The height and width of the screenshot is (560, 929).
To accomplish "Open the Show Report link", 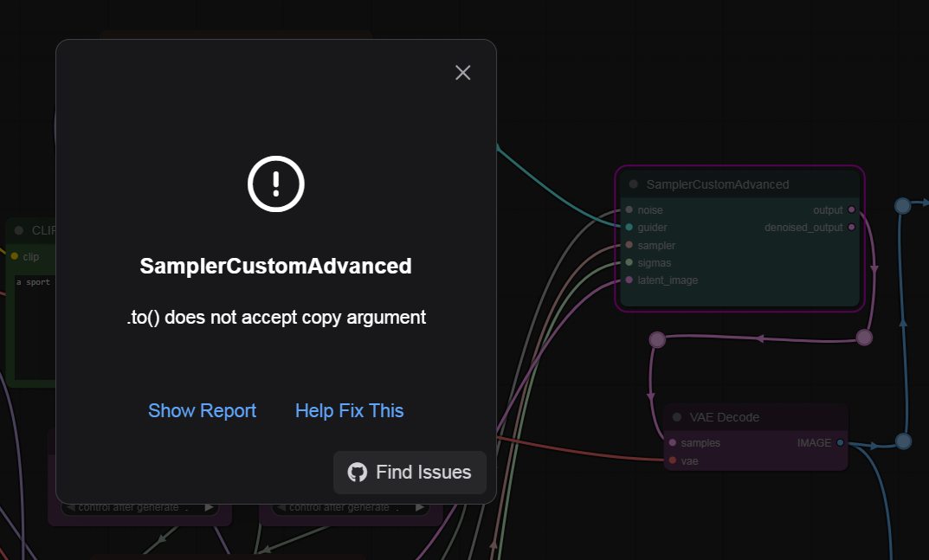I will tap(202, 410).
